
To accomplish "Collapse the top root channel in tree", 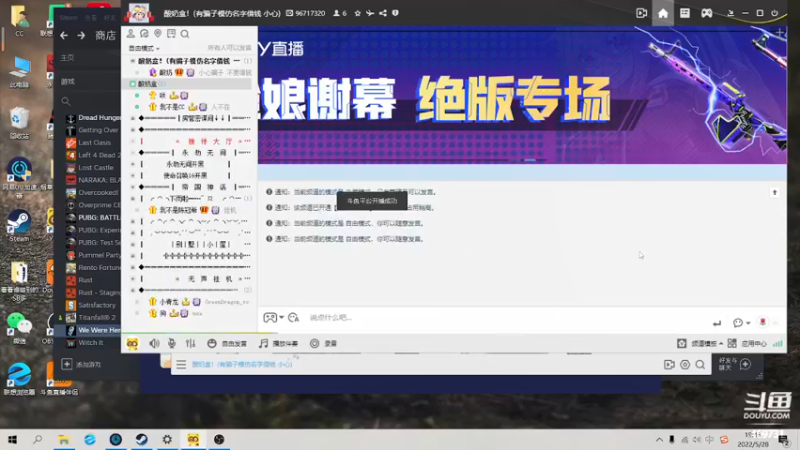I will click(x=133, y=61).
